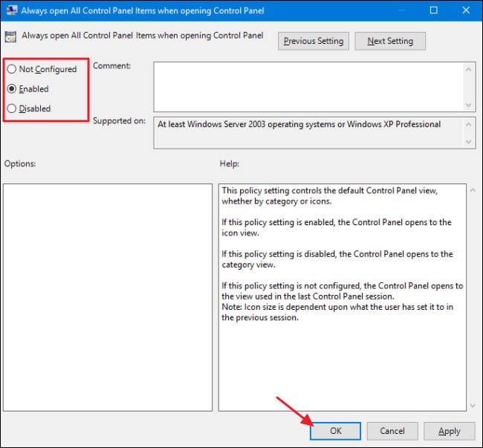Go to Next Setting
The height and width of the screenshot is (448, 483).
(390, 41)
